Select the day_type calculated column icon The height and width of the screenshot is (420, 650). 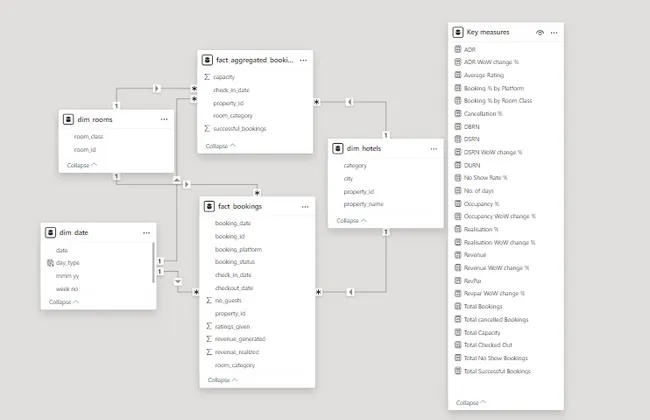point(49,262)
